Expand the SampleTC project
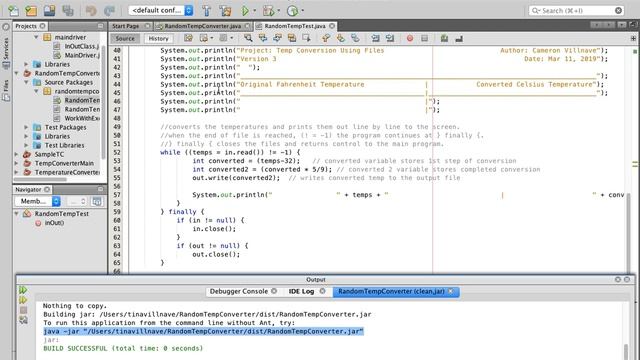 click(16, 154)
